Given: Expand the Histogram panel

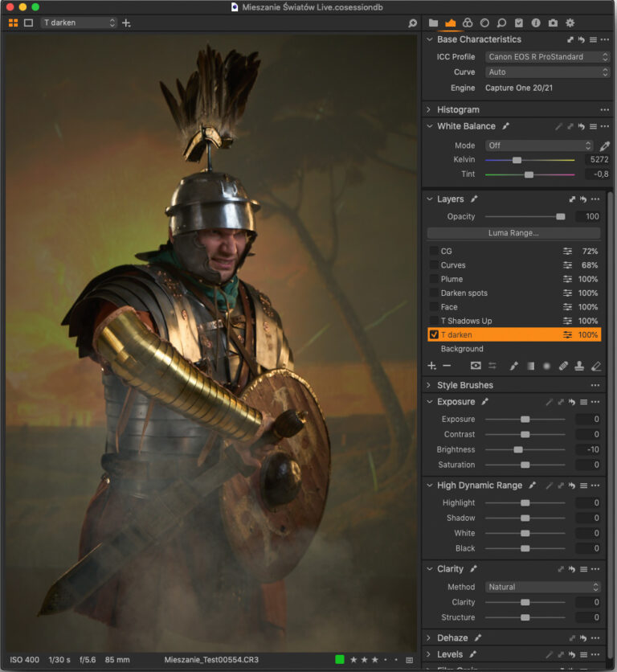Looking at the screenshot, I should 428,109.
